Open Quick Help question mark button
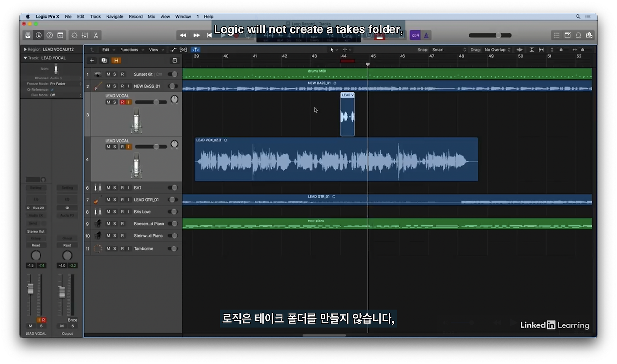617x364 pixels. click(x=49, y=35)
